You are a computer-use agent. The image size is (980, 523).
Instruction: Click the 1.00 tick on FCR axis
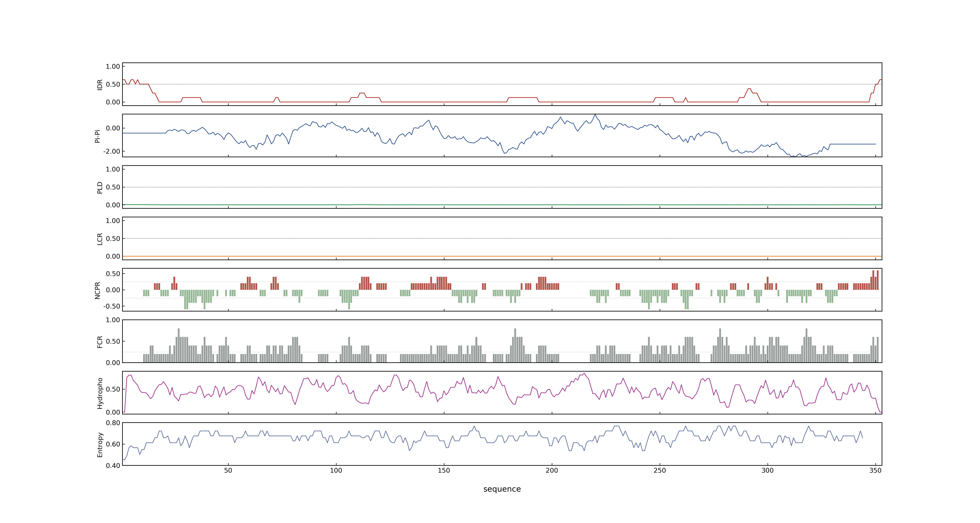pos(113,320)
